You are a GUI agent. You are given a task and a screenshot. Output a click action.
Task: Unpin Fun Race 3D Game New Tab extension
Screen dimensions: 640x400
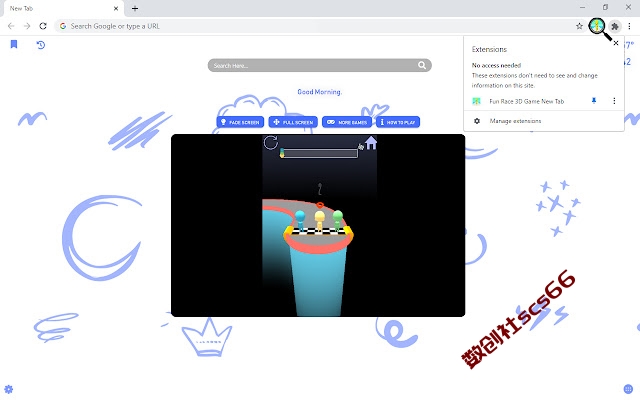point(594,101)
